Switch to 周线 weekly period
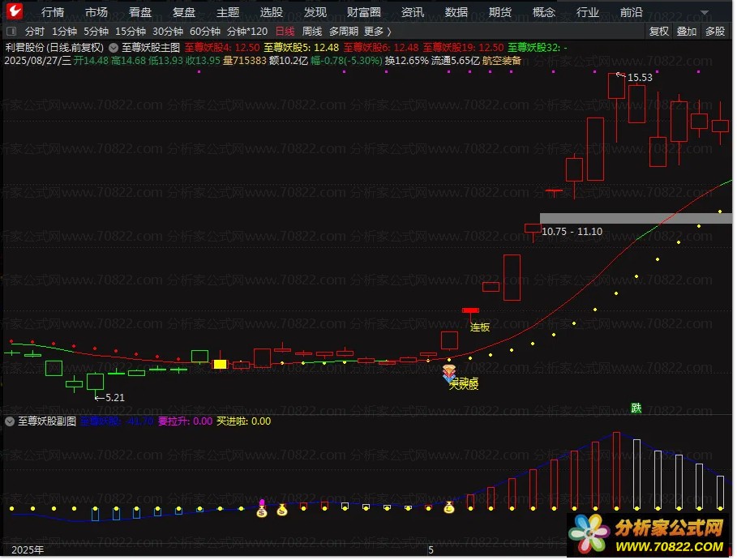This screenshot has height=560, width=737. pyautogui.click(x=312, y=32)
